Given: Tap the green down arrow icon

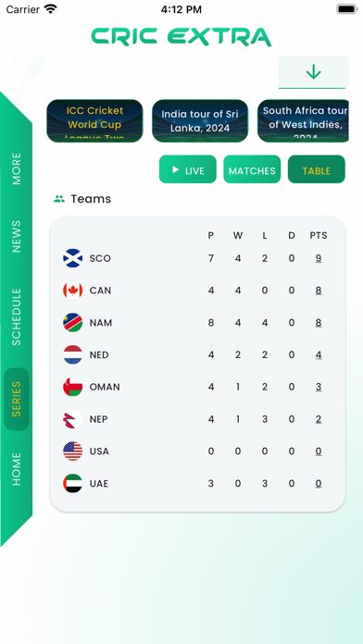Looking at the screenshot, I should (313, 72).
